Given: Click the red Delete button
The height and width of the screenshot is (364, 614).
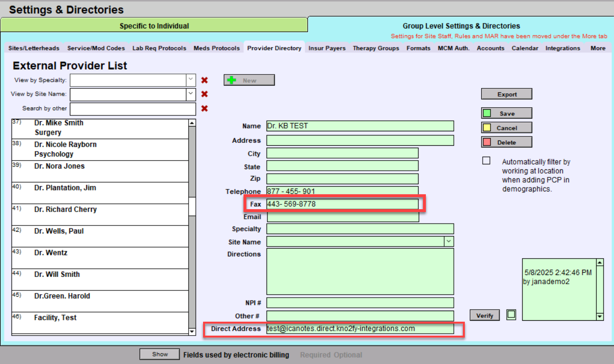Looking at the screenshot, I should [x=506, y=142].
